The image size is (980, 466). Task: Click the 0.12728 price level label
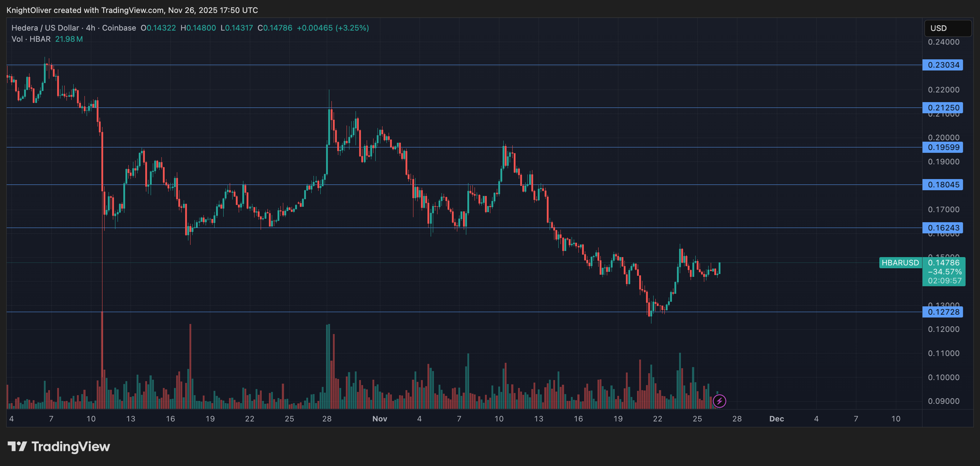click(943, 312)
